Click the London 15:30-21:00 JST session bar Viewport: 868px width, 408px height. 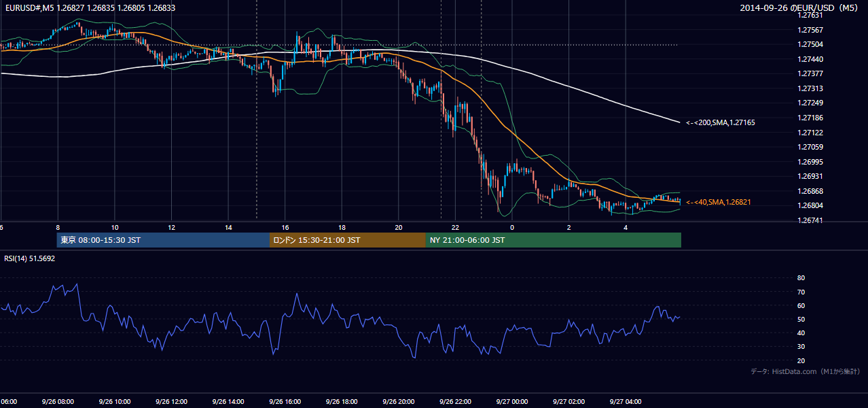[348, 240]
